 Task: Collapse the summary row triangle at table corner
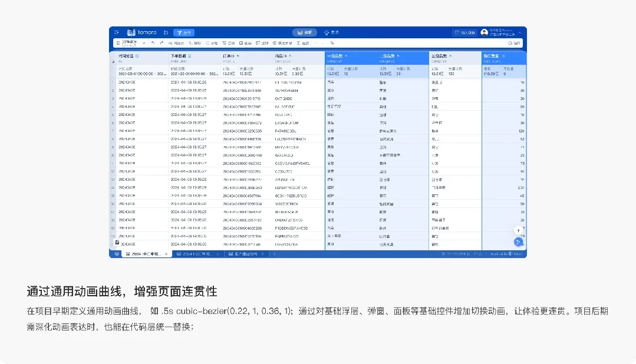(x=113, y=62)
